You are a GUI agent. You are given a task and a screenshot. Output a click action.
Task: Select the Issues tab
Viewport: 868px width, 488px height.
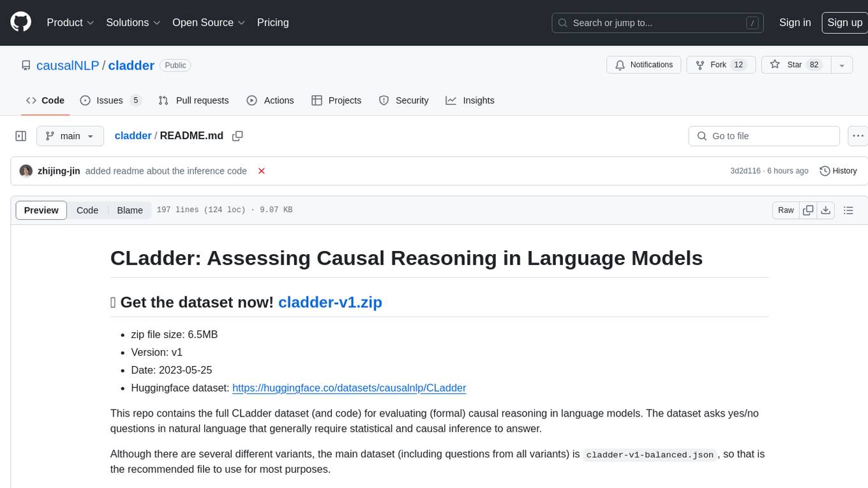[x=110, y=100]
